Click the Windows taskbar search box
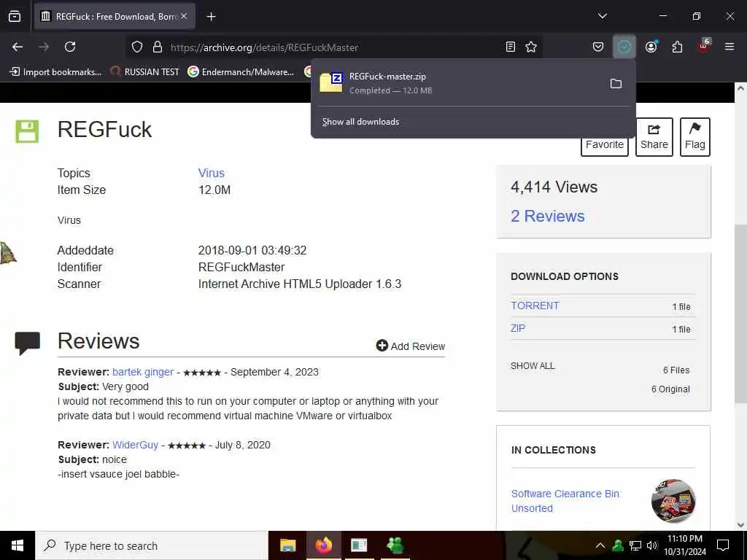This screenshot has height=560, width=747. tap(152, 545)
